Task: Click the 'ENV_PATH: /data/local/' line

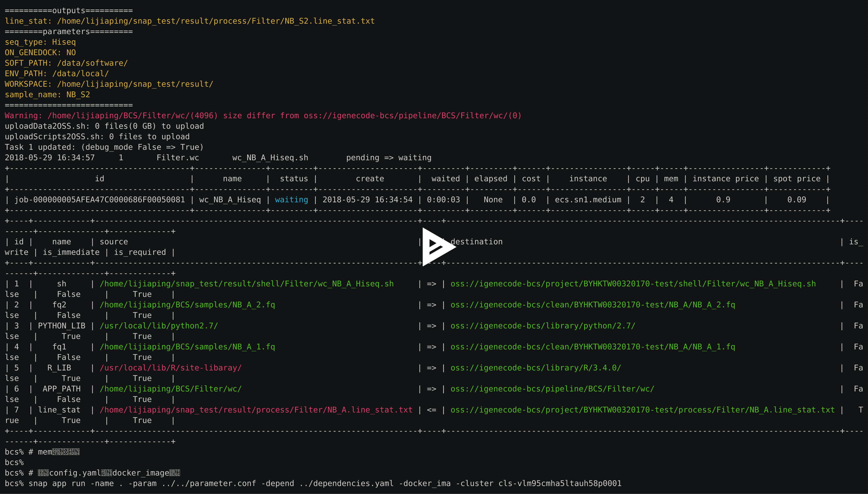Action: (x=57, y=74)
